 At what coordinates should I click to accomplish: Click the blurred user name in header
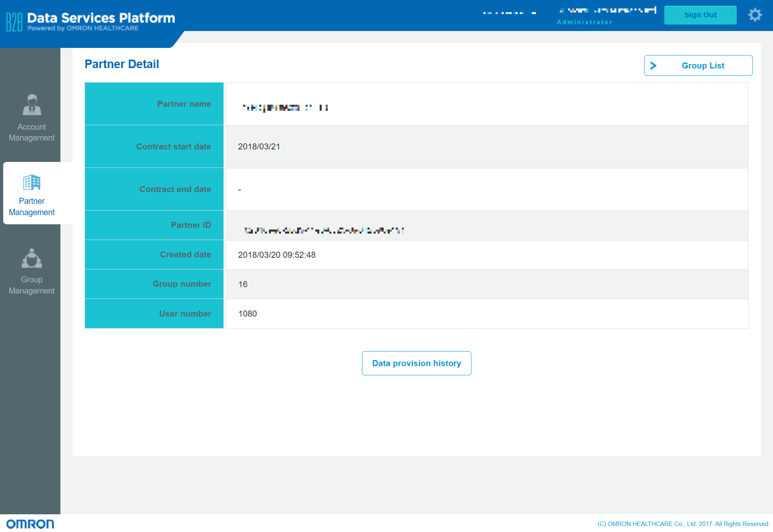pyautogui.click(x=608, y=10)
